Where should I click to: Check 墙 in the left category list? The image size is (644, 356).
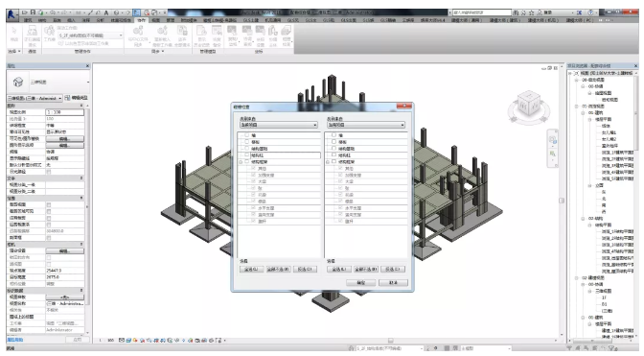tap(247, 135)
